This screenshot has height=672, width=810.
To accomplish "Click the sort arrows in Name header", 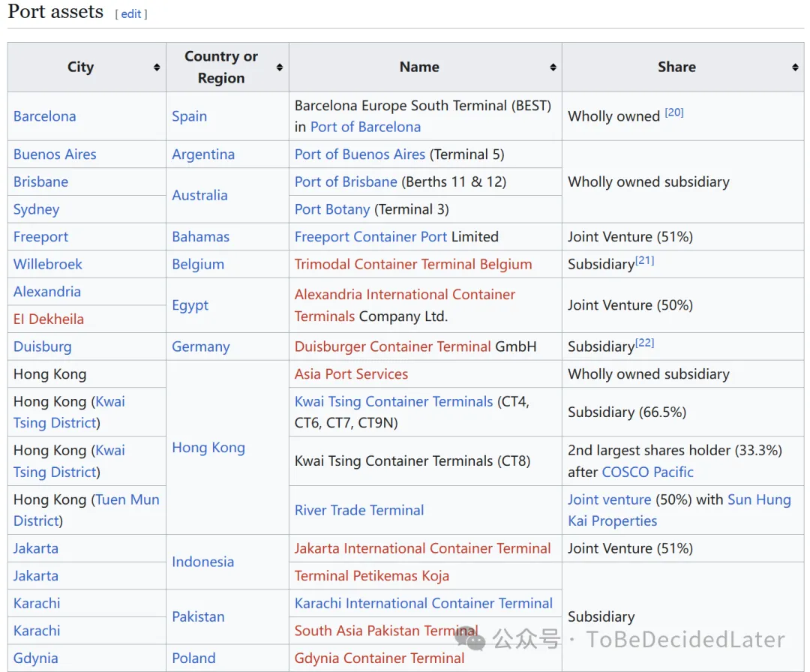I will coord(553,67).
